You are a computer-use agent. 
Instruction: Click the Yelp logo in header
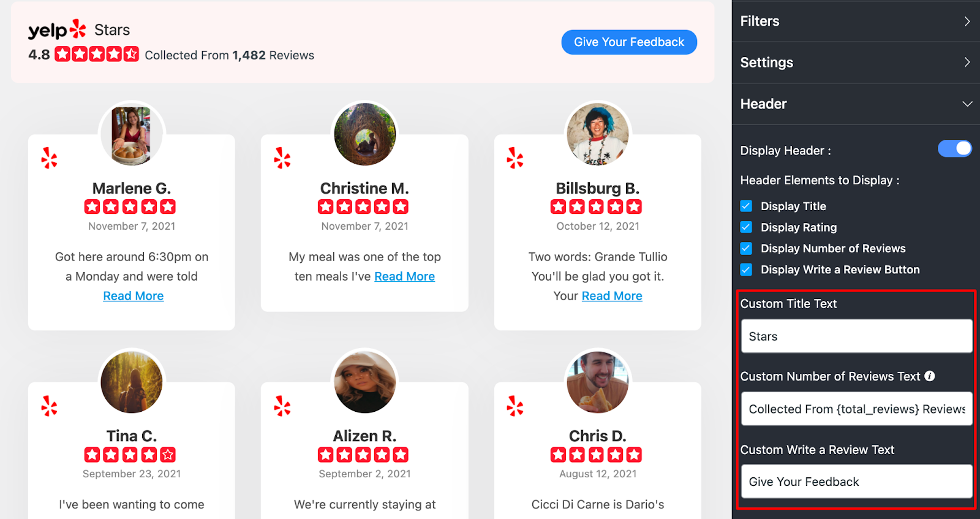(57, 29)
